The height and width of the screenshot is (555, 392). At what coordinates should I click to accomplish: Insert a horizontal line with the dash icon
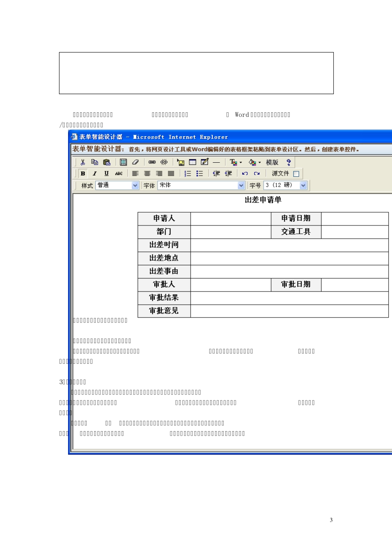216,162
